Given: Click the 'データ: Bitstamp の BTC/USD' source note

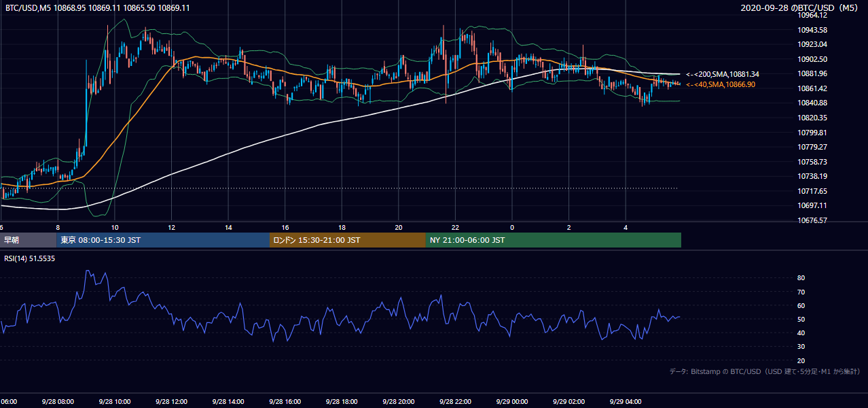Looking at the screenshot, I should pyautogui.click(x=765, y=371).
